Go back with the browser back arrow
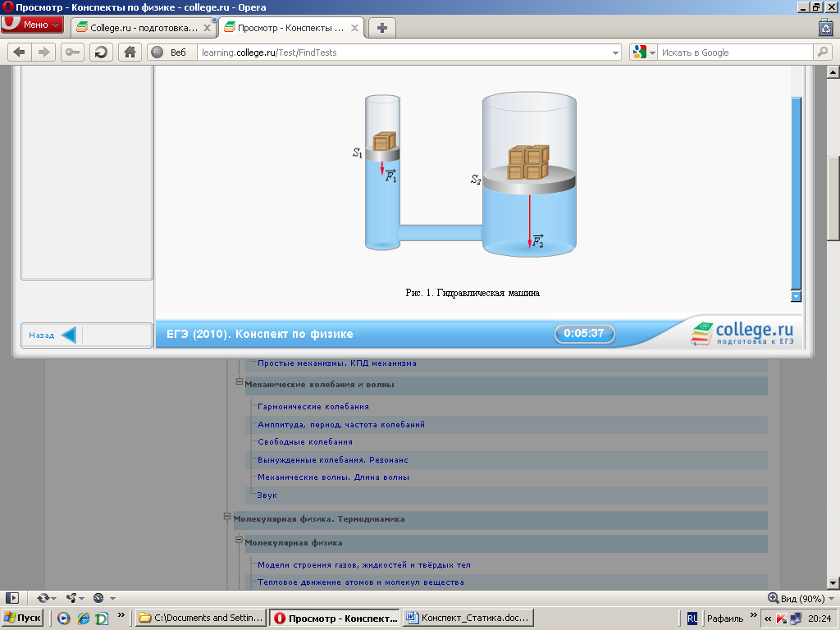Image resolution: width=840 pixels, height=630 pixels. tap(20, 52)
